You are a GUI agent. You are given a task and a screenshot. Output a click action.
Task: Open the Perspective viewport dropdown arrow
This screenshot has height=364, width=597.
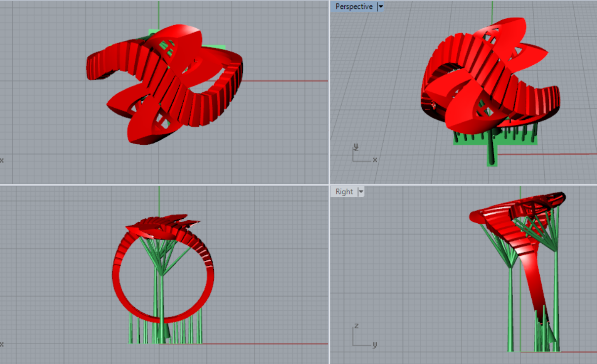(380, 7)
